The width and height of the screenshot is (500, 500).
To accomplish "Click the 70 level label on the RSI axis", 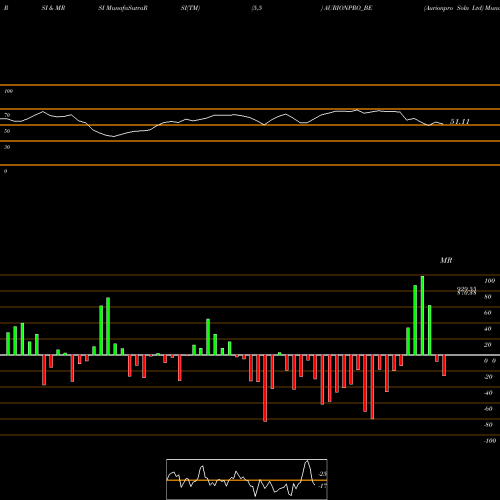I will coord(7,115).
